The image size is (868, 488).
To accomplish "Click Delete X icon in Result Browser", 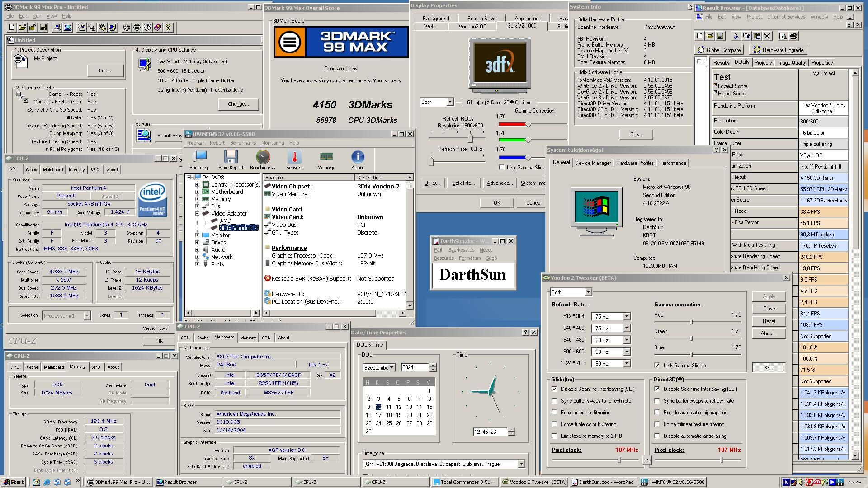I will point(767,36).
